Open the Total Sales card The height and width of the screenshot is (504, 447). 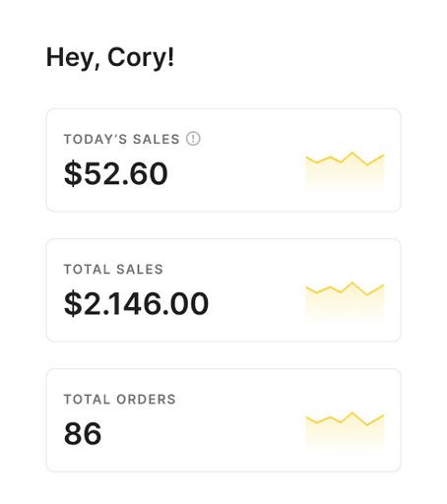(x=223, y=290)
